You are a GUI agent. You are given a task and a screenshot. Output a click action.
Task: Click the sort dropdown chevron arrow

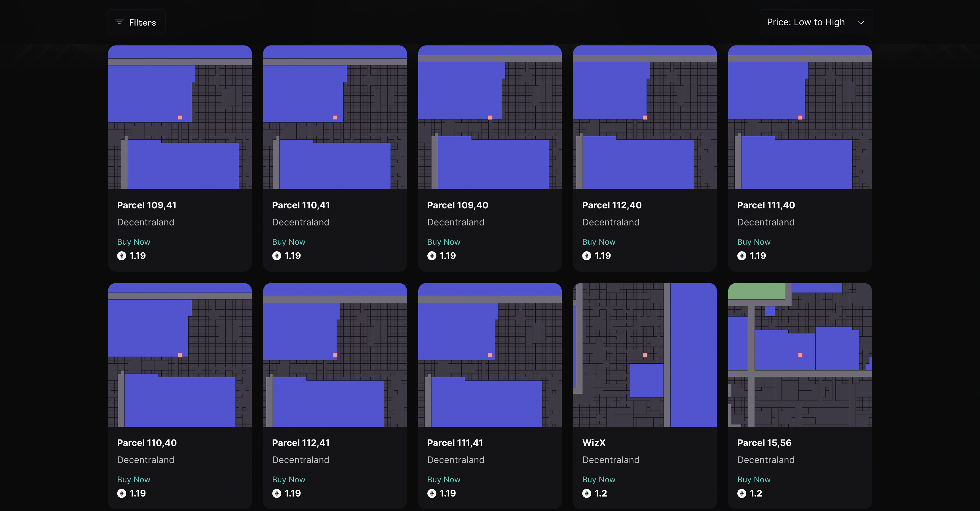(x=861, y=22)
